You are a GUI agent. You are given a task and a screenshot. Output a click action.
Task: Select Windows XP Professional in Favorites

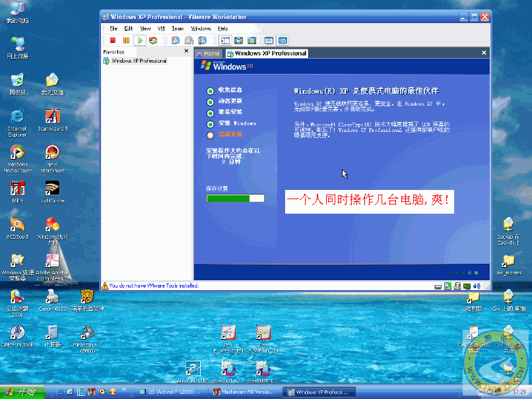pos(135,61)
